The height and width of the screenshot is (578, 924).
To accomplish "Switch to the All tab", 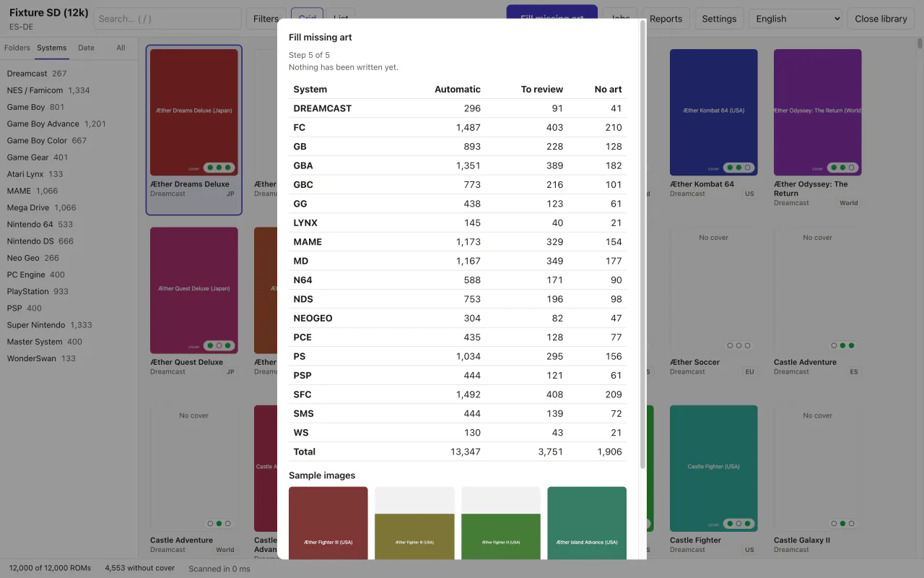I will (x=121, y=48).
